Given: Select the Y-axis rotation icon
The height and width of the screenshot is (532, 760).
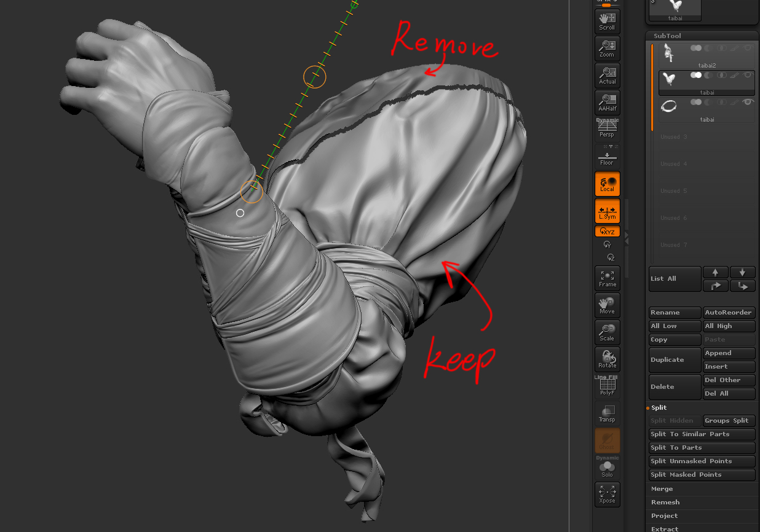Looking at the screenshot, I should point(608,244).
